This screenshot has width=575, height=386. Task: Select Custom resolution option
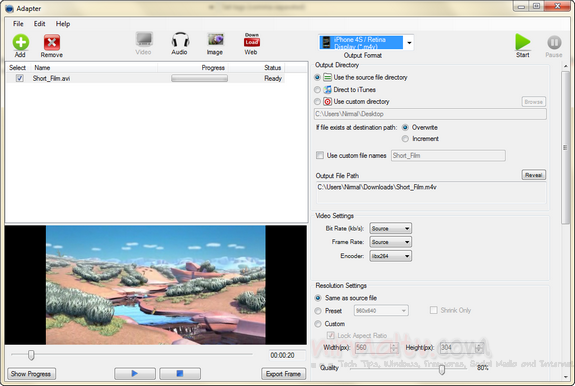(x=318, y=324)
